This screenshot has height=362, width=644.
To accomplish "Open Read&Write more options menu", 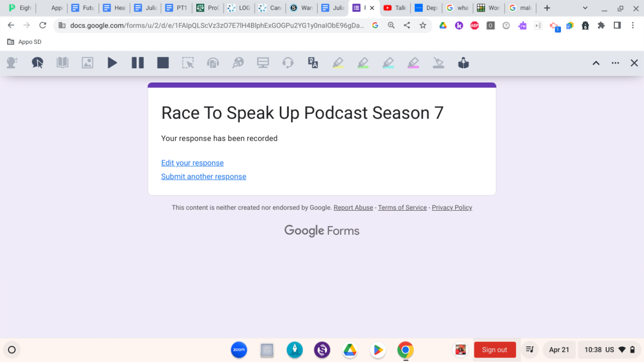I will [x=615, y=63].
